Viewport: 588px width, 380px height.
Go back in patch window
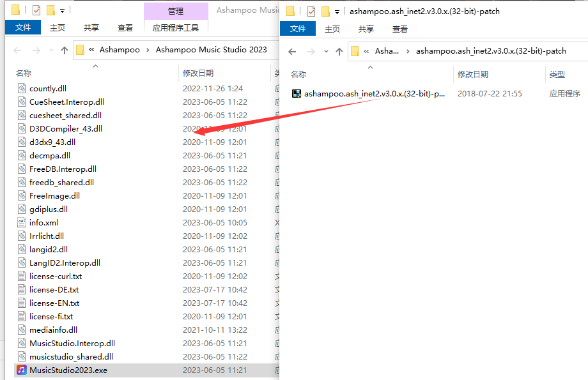(292, 52)
